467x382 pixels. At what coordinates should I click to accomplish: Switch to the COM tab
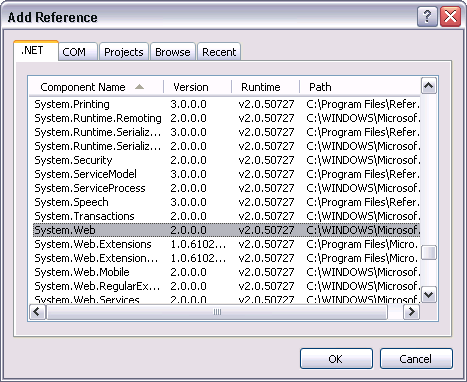coord(78,52)
